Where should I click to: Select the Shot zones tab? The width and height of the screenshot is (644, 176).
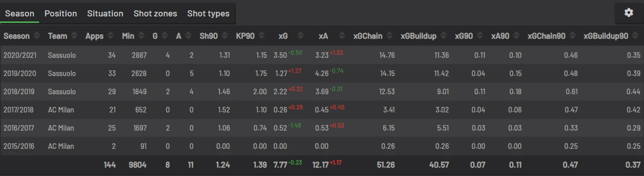coord(155,13)
